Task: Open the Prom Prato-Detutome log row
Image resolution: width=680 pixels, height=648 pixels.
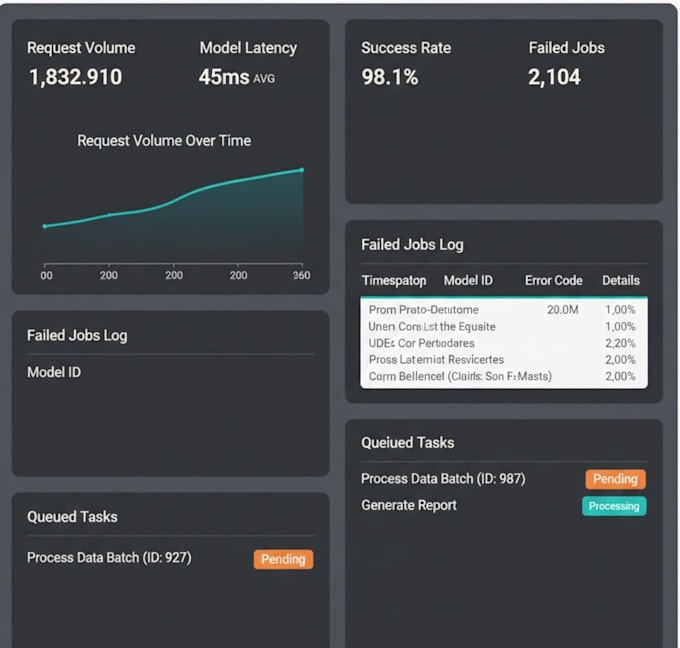Action: click(504, 310)
